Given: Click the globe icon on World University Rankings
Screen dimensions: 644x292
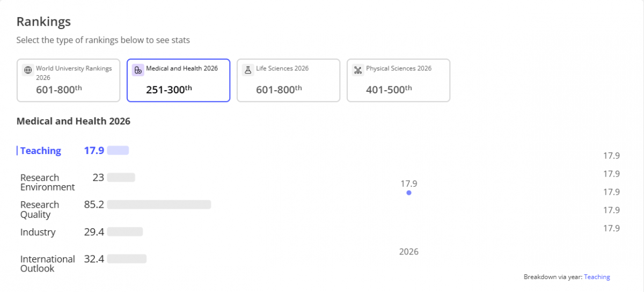Looking at the screenshot, I should pyautogui.click(x=28, y=70).
